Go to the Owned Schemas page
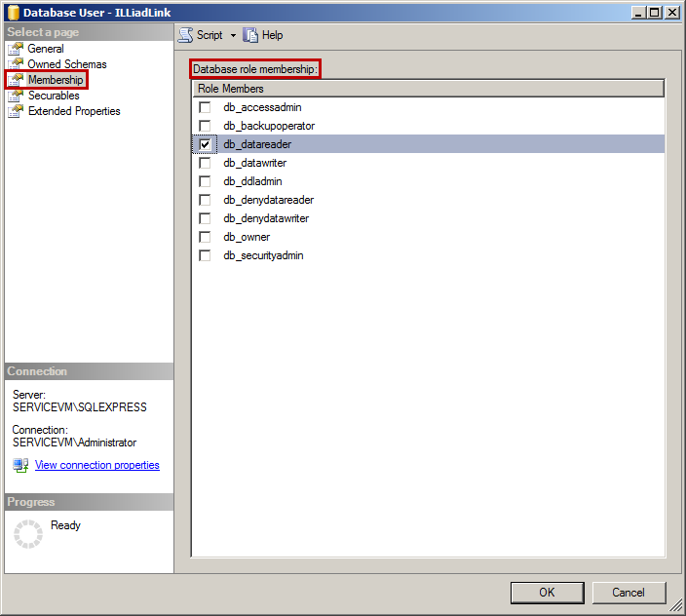Viewport: 686px width, 616px height. [x=66, y=64]
